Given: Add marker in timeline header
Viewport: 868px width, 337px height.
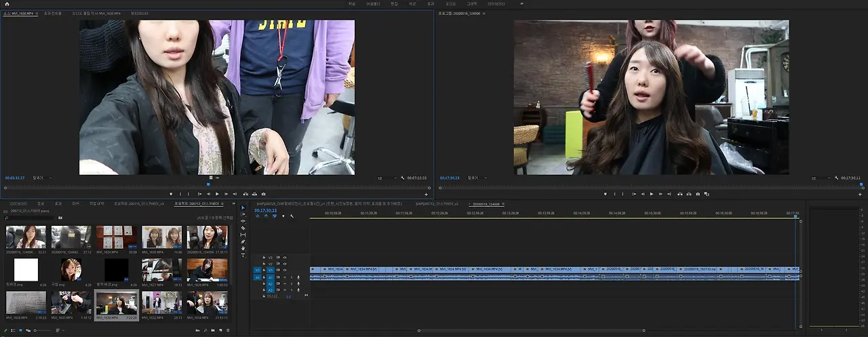Looking at the screenshot, I should 283,216.
